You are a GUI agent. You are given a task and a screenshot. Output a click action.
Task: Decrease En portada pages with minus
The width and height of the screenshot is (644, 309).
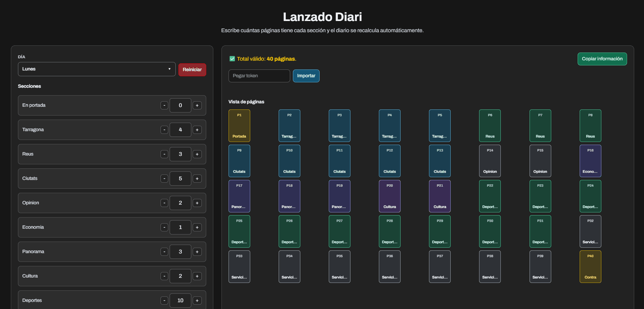coord(164,105)
